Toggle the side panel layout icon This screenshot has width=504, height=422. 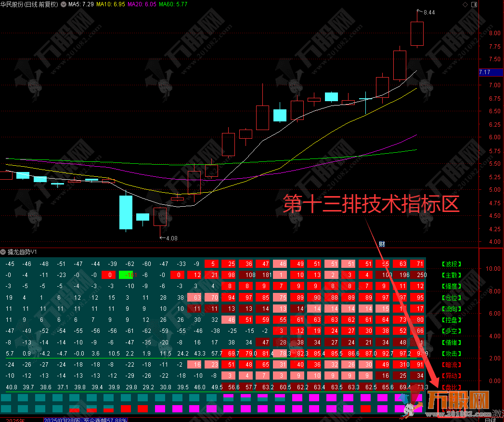pyautogui.click(x=474, y=4)
